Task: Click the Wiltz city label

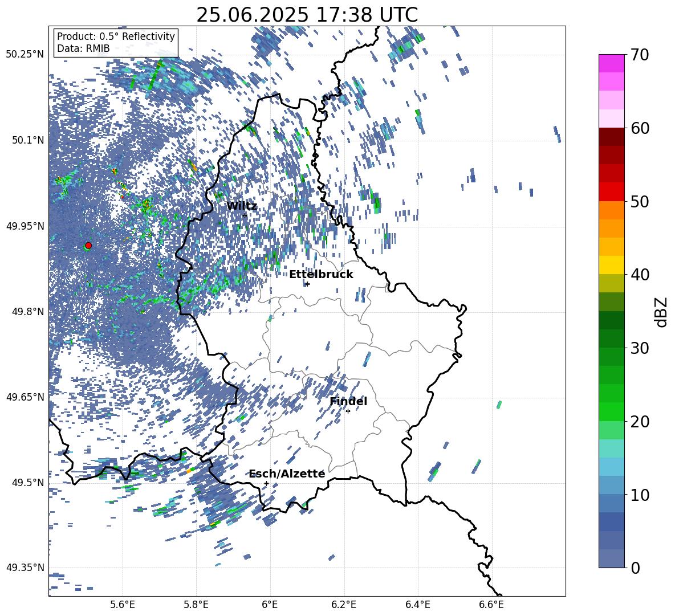Action: 242,206
